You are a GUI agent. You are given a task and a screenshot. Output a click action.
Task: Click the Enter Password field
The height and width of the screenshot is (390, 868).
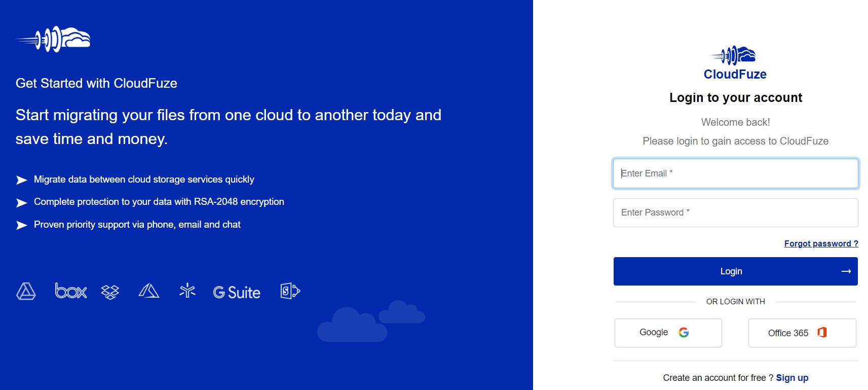[735, 212]
